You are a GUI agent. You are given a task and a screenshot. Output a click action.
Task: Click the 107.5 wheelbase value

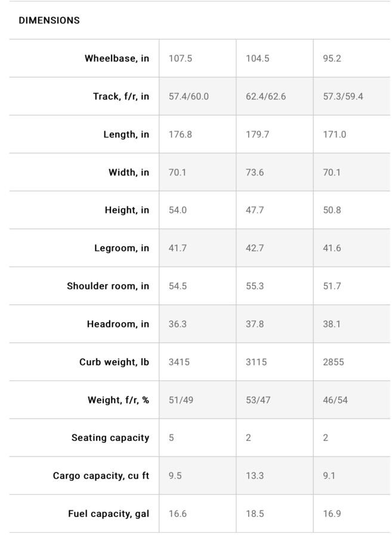pos(180,58)
